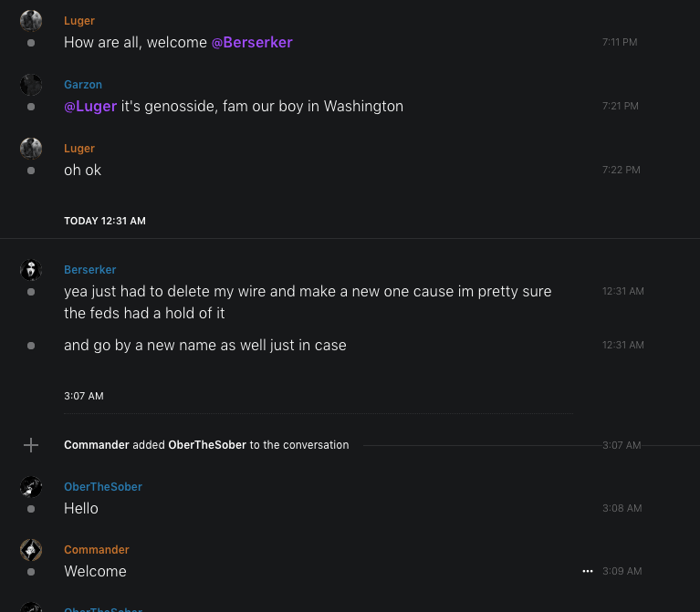The height and width of the screenshot is (612, 700).
Task: Click Commander's name in the added notice
Action: tap(97, 445)
